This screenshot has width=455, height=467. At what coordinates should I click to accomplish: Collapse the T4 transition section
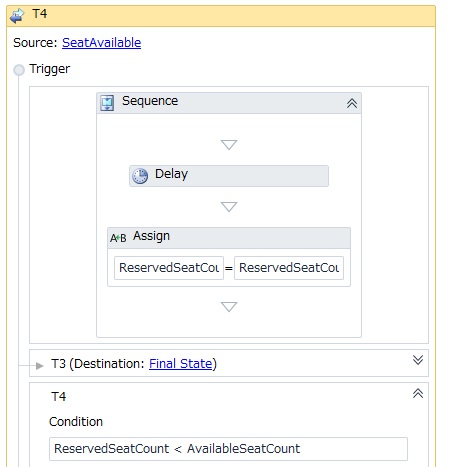[x=418, y=393]
